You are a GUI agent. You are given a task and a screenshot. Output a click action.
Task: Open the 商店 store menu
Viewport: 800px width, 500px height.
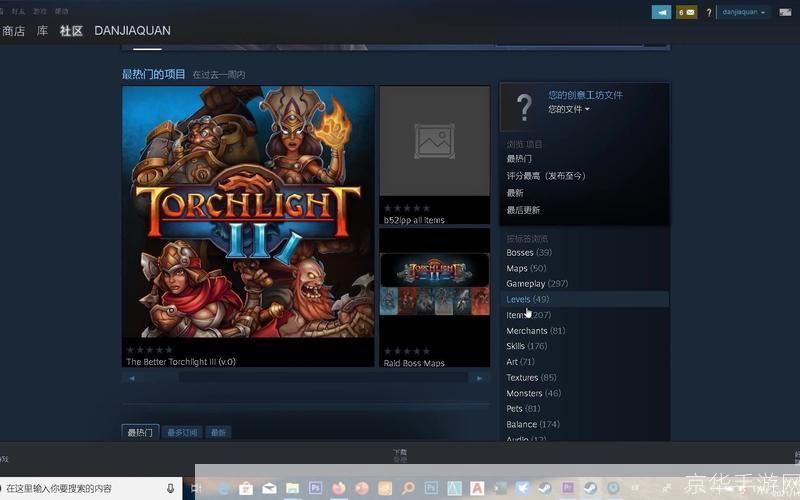[13, 31]
